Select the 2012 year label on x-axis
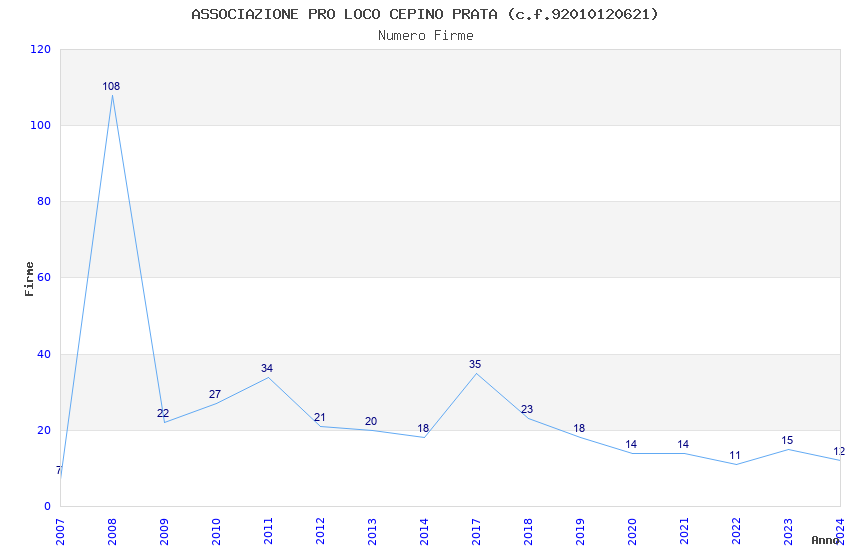Viewport: 850px width, 550px height. 320,532
